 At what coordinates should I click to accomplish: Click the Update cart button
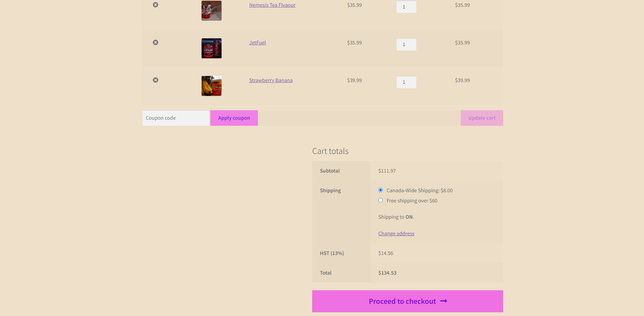pos(481,118)
